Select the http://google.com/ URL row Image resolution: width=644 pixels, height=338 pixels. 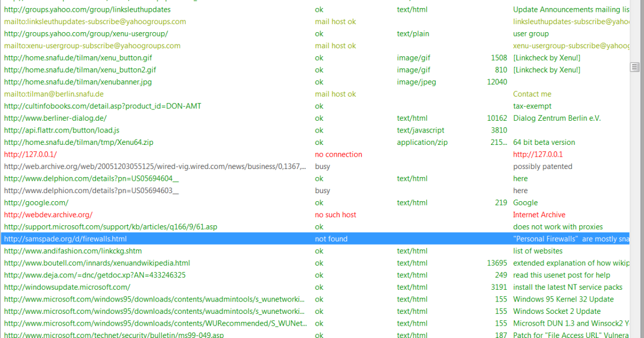[36, 203]
